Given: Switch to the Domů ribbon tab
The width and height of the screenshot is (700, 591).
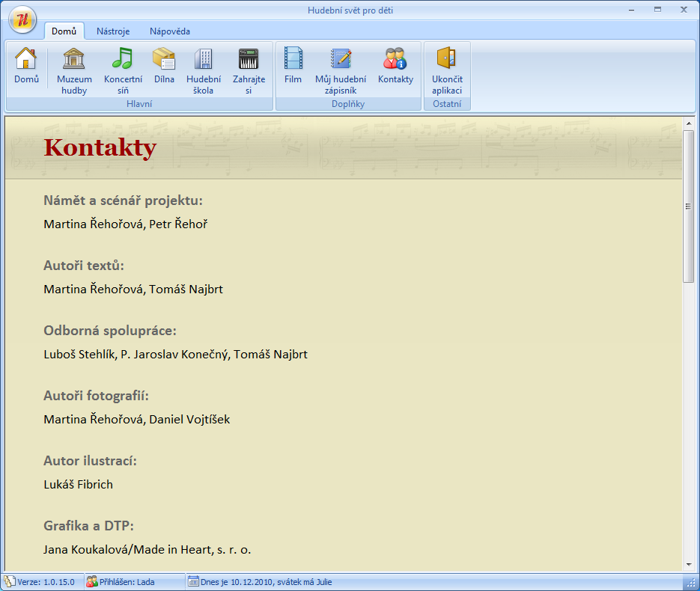Looking at the screenshot, I should [64, 31].
